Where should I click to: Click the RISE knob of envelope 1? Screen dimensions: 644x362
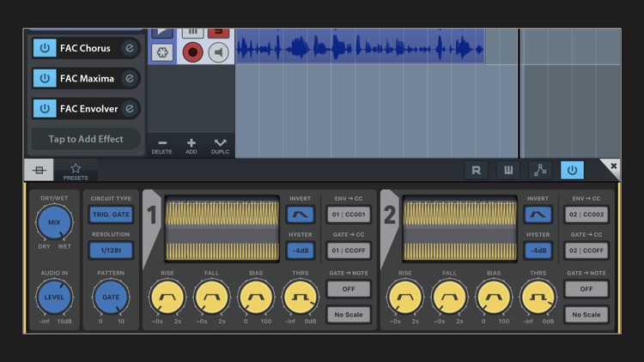coord(167,297)
